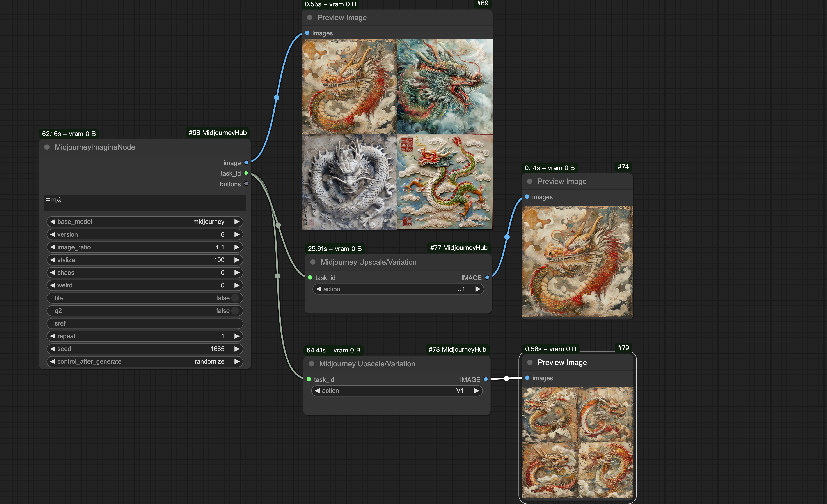The width and height of the screenshot is (827, 504).
Task: Toggle the q2 option switch
Action: tap(235, 310)
